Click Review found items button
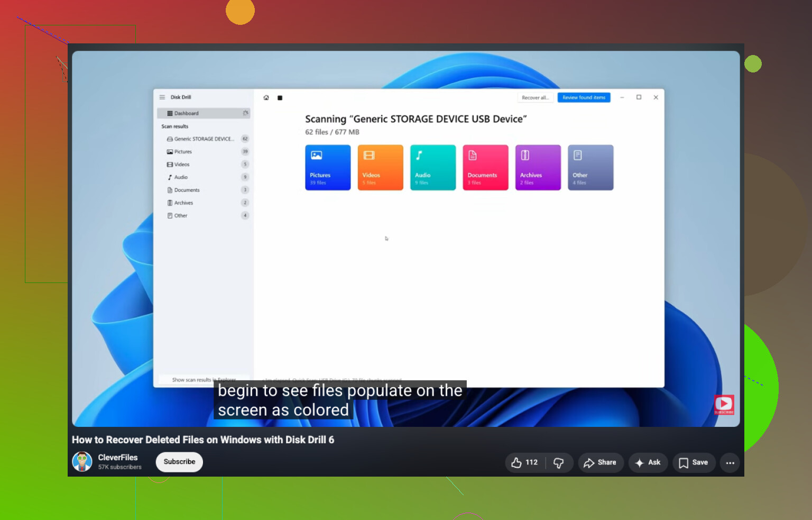Viewport: 812px width, 520px height. [x=584, y=98]
